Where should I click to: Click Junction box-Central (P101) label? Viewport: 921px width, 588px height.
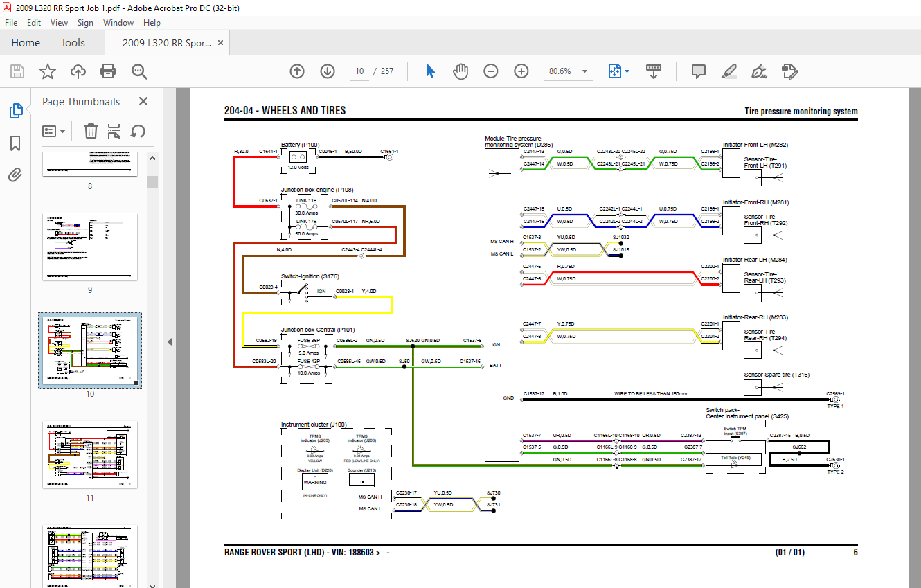pyautogui.click(x=317, y=330)
